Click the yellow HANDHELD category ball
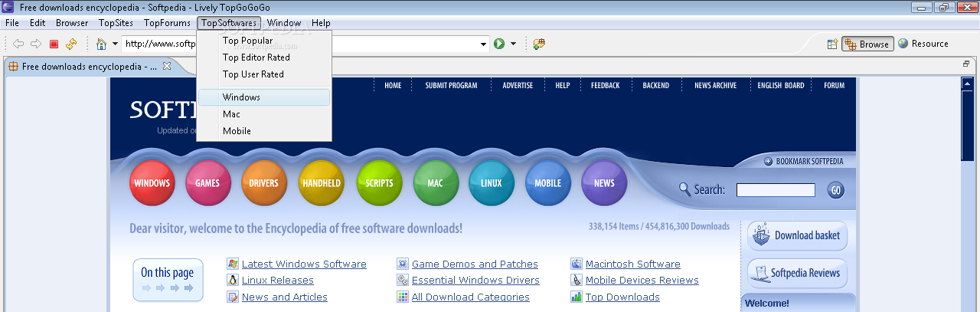This screenshot has height=312, width=980. tap(322, 183)
